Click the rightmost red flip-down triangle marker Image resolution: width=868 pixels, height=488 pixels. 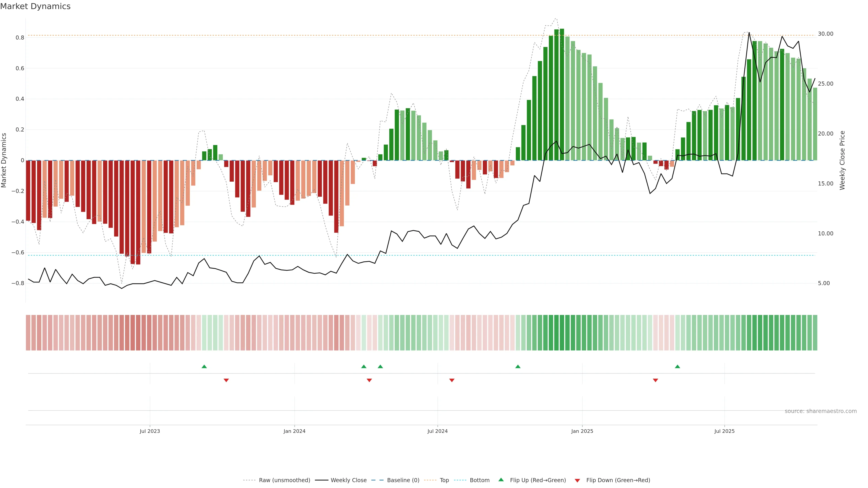click(655, 380)
